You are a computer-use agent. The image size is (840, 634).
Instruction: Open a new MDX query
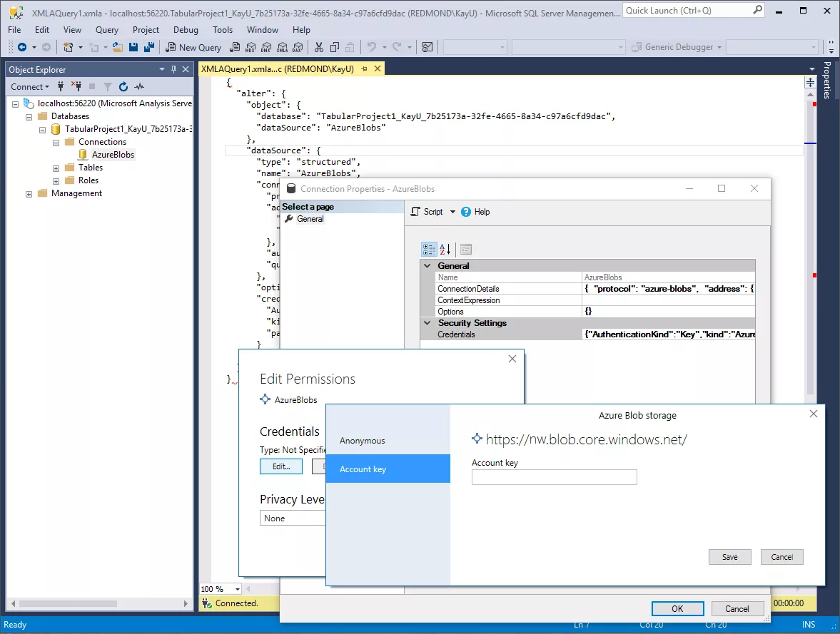tap(251, 47)
